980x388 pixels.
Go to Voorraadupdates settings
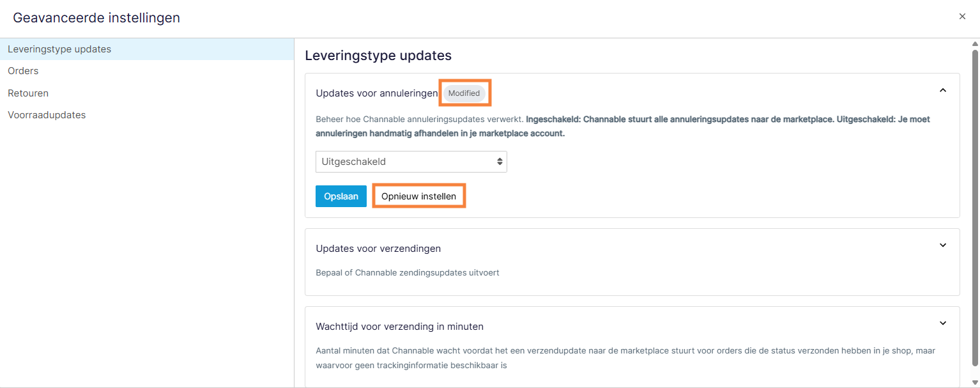[46, 114]
